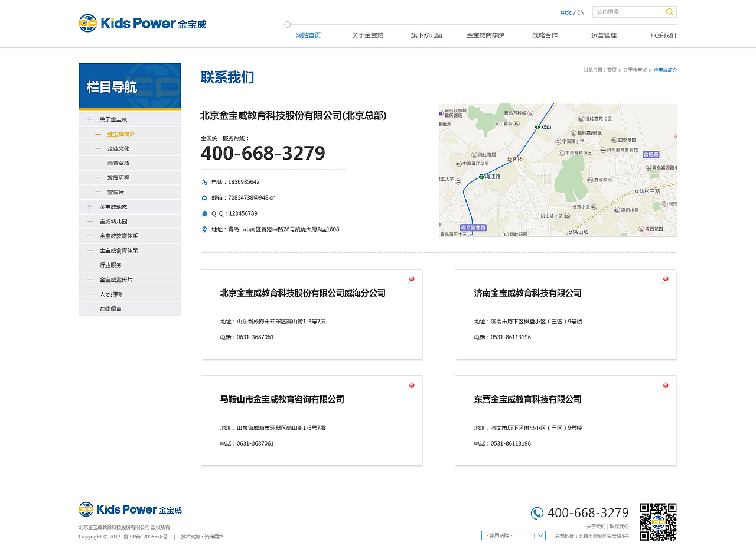
Task: Click the email icon beside 邮箱
Action: pyautogui.click(x=204, y=198)
